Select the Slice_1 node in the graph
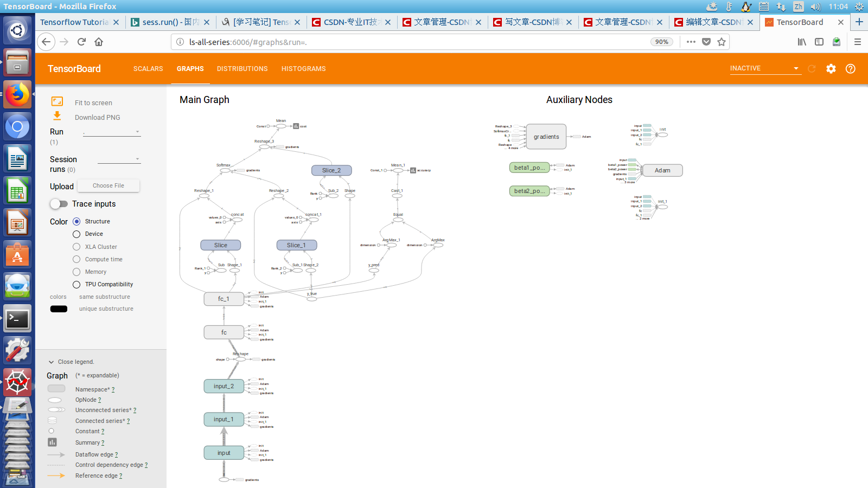 [x=296, y=245]
